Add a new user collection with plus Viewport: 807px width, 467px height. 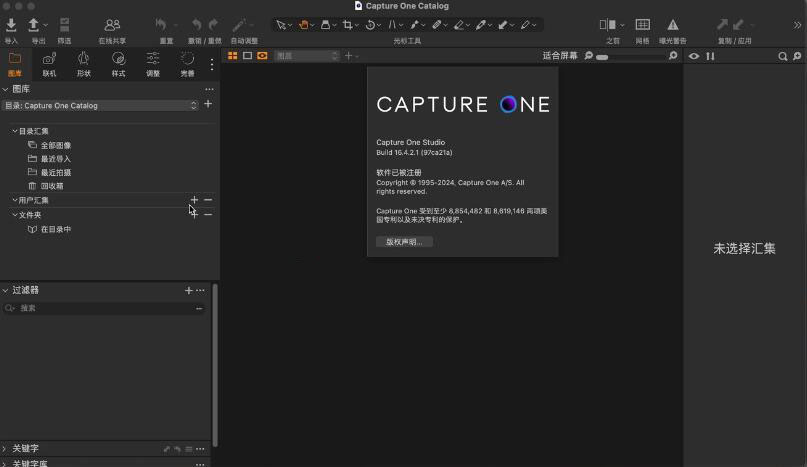pyautogui.click(x=194, y=200)
